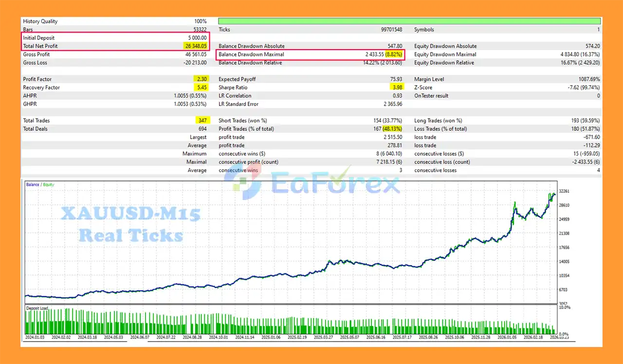Select the 2024.01.03 date axis label
Viewport: 623px width, 364px height.
pos(36,337)
